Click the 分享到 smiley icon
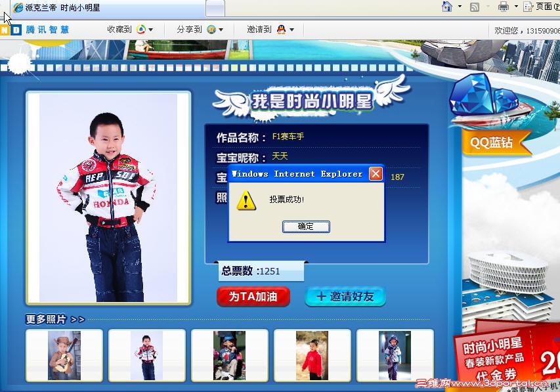Screen dimensions: 560x392 pyautogui.click(x=211, y=30)
